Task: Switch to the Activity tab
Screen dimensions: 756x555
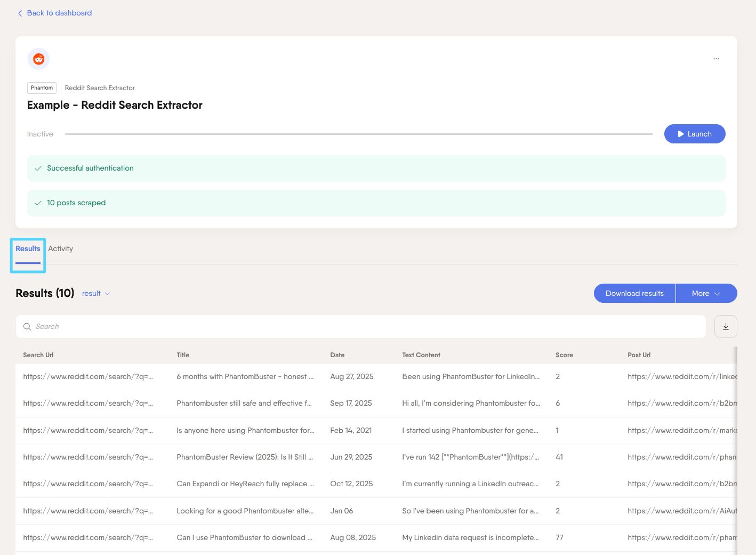Action: pyautogui.click(x=60, y=249)
